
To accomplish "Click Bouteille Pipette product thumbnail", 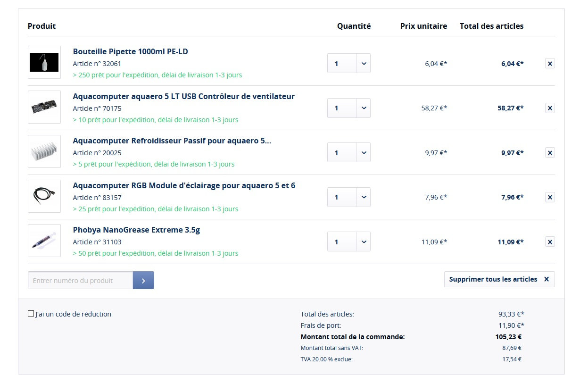I will tap(44, 62).
